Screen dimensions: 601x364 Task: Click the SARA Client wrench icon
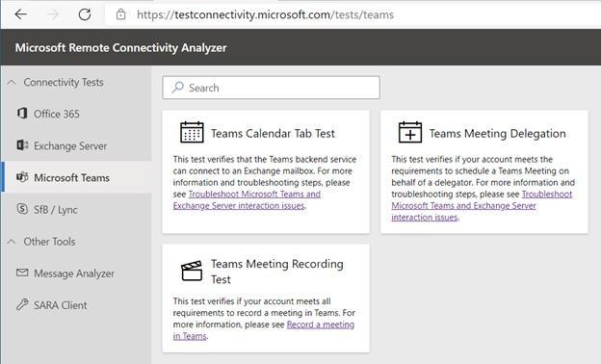pyautogui.click(x=22, y=304)
